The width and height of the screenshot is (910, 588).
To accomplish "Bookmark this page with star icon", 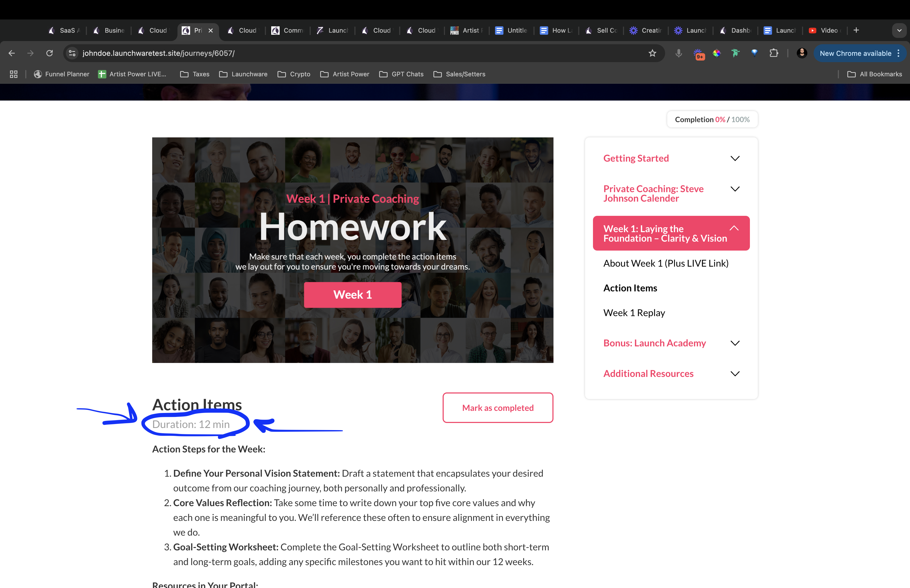I will point(652,53).
